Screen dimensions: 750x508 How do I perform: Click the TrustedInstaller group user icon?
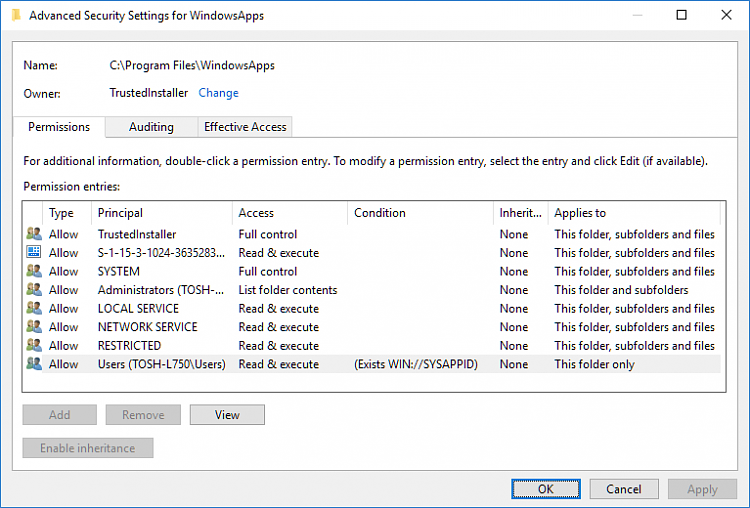click(34, 234)
